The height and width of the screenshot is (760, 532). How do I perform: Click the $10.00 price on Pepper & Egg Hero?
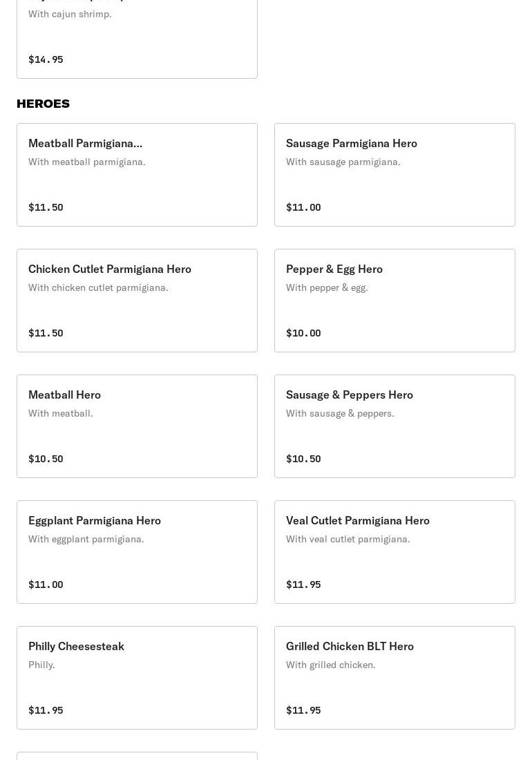303,333
